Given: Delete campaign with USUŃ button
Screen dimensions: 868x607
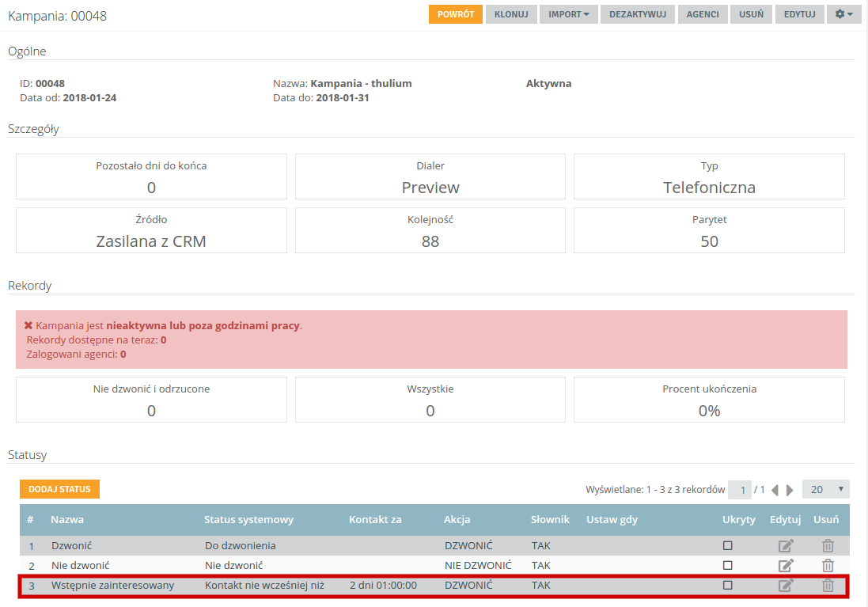Looking at the screenshot, I should coord(751,14).
